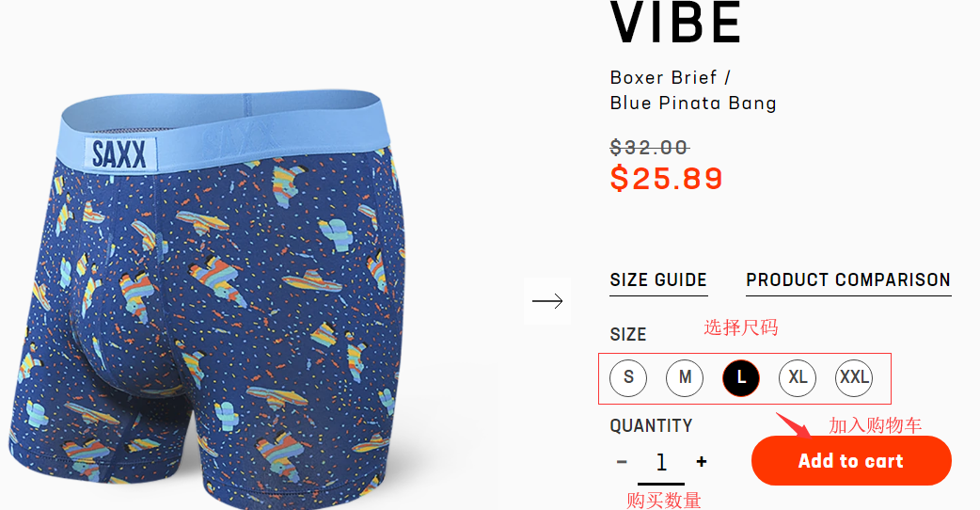Choose size XXL

[x=854, y=377]
